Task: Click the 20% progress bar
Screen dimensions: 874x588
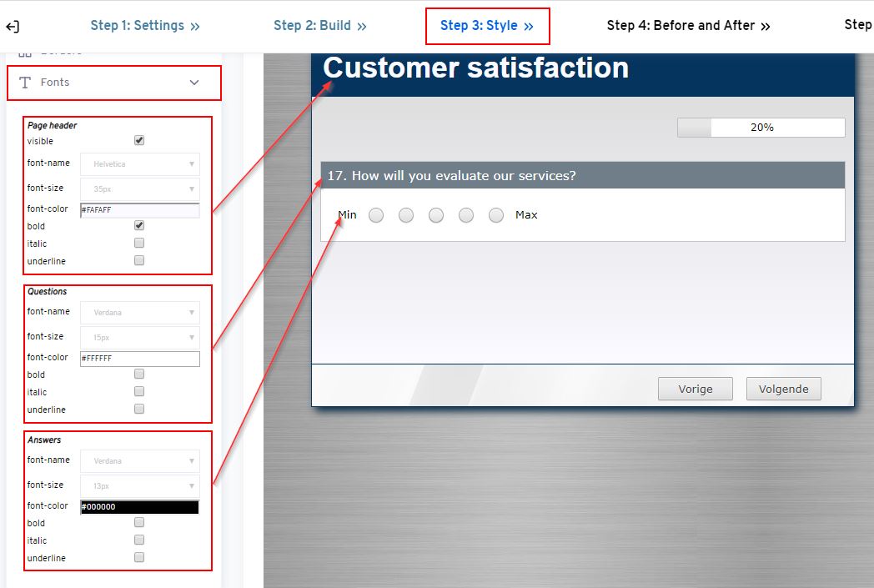Action: 760,127
